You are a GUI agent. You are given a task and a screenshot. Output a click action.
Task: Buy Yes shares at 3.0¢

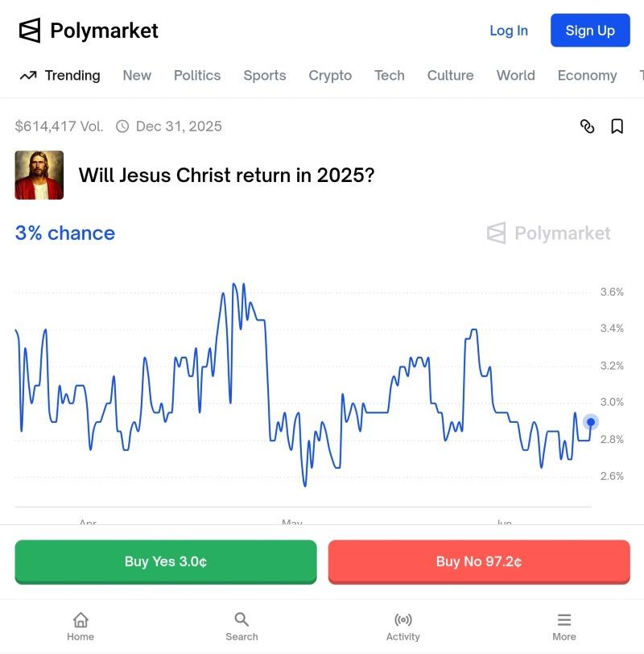click(x=166, y=561)
